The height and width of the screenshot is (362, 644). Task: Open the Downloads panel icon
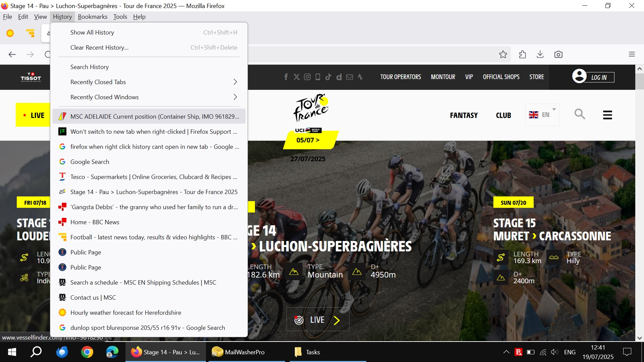(x=540, y=54)
